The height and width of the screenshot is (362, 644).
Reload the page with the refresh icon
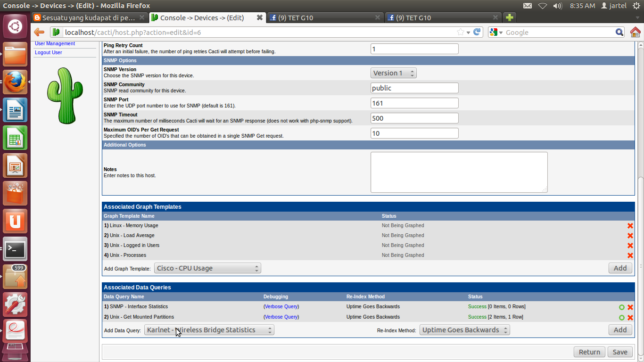[477, 32]
